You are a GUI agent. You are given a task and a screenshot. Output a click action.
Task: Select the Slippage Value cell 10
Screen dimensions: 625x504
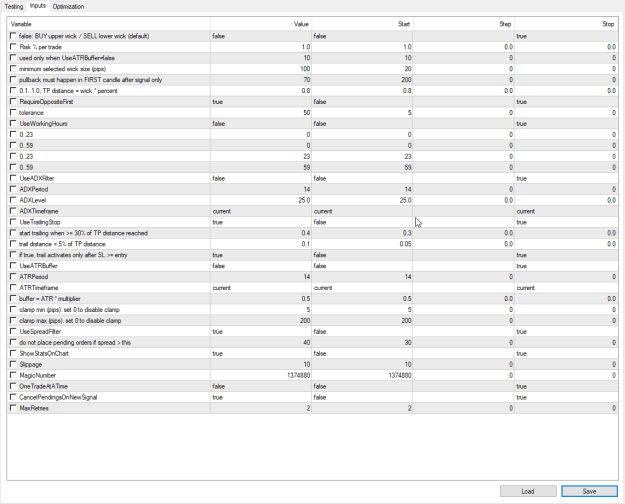point(261,364)
